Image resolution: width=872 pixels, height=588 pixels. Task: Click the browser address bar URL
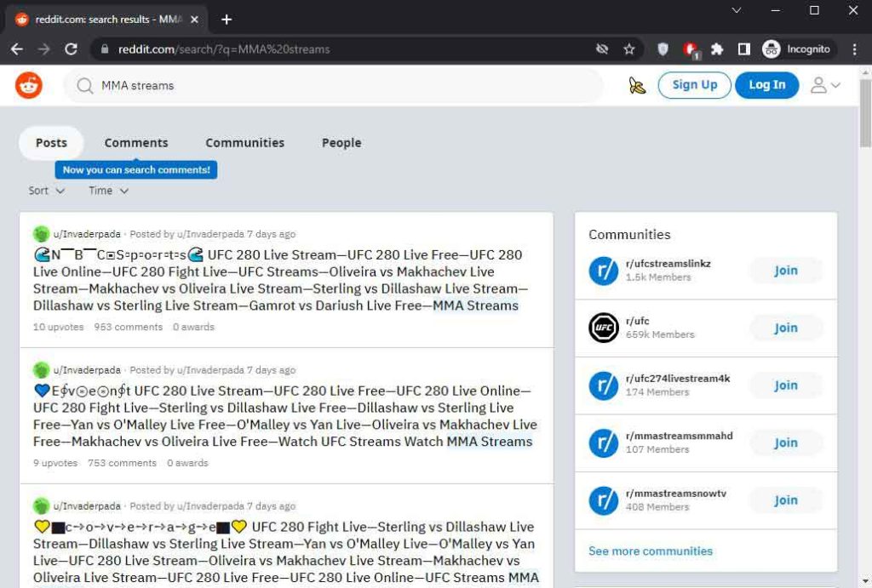coord(224,49)
